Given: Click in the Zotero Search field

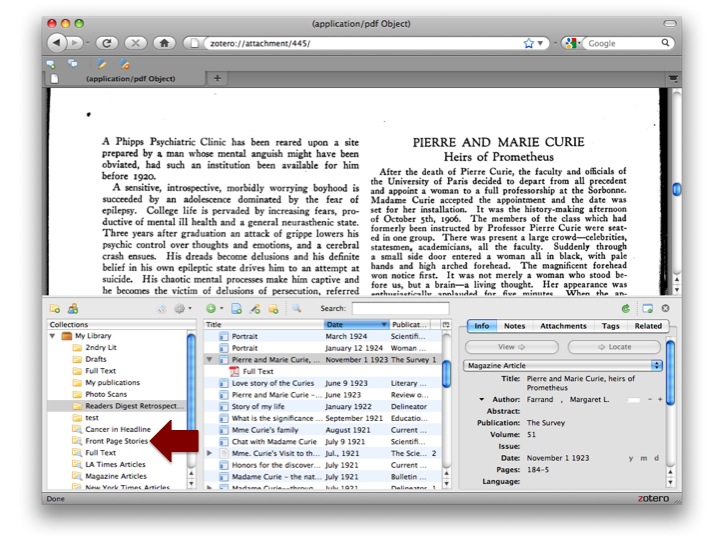Looking at the screenshot, I should (400, 309).
